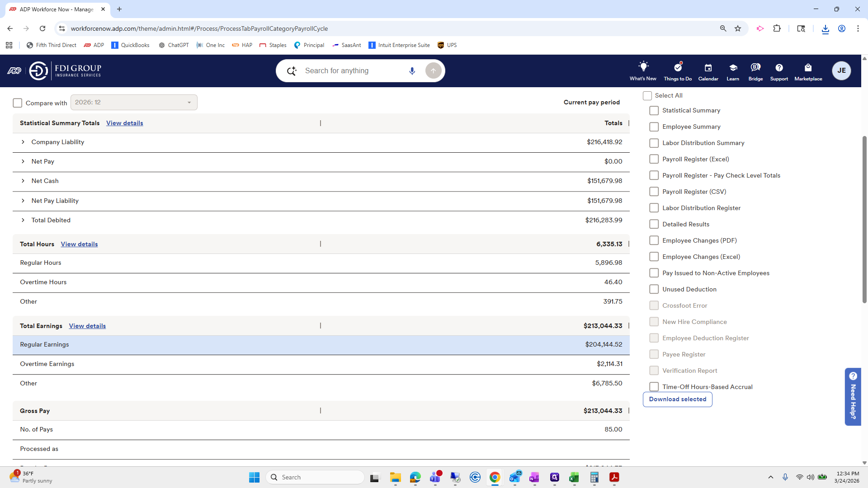Check the Select All checkbox
868x488 pixels.
(647, 96)
